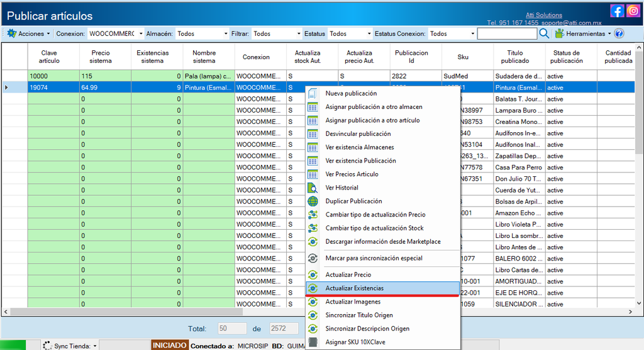Click the Publicacion Id cell 2822
The width and height of the screenshot is (644, 350).
pyautogui.click(x=416, y=76)
